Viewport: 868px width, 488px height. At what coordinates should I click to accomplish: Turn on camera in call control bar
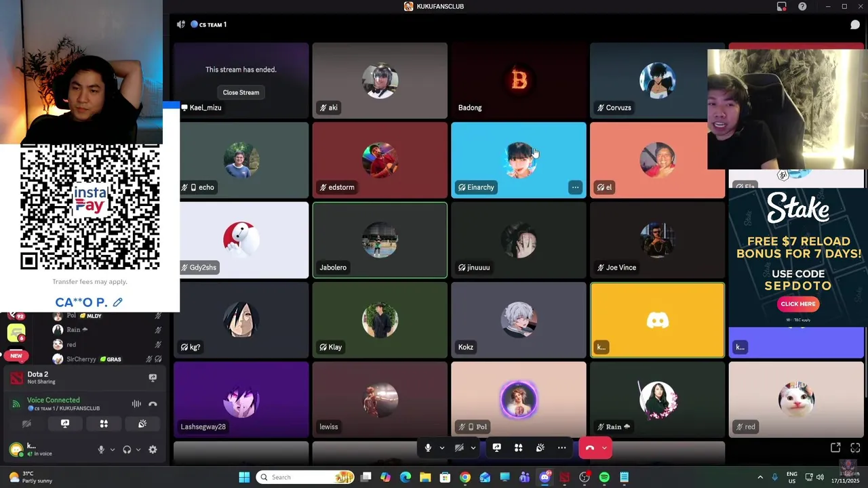click(x=459, y=448)
